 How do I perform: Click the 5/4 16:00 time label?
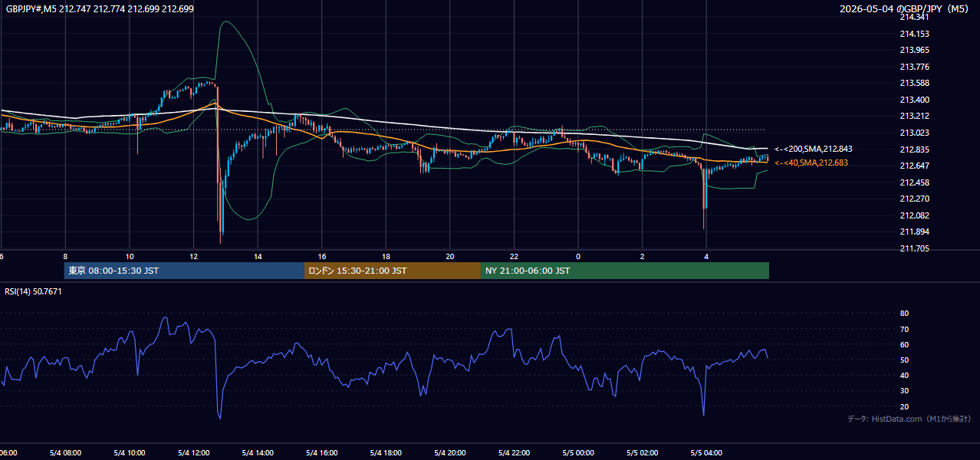(x=321, y=453)
